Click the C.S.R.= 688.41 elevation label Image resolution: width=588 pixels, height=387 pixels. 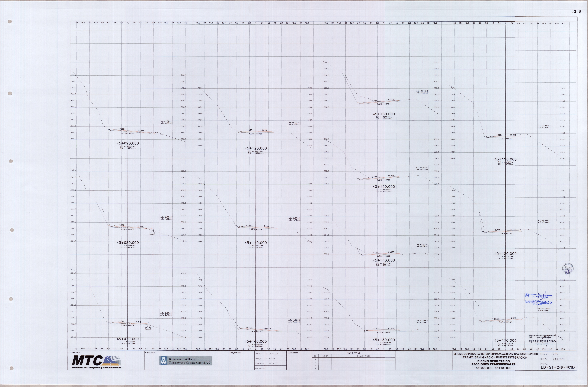pyautogui.click(x=128, y=133)
